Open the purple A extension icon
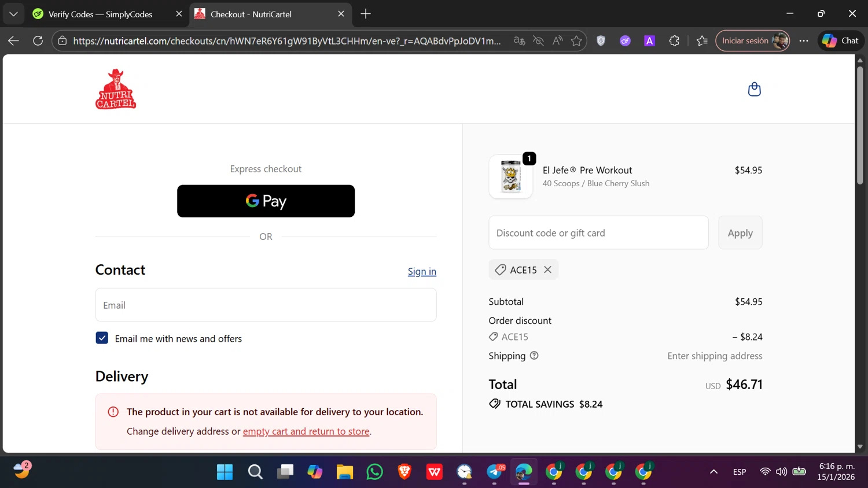This screenshot has height=488, width=868. point(649,40)
